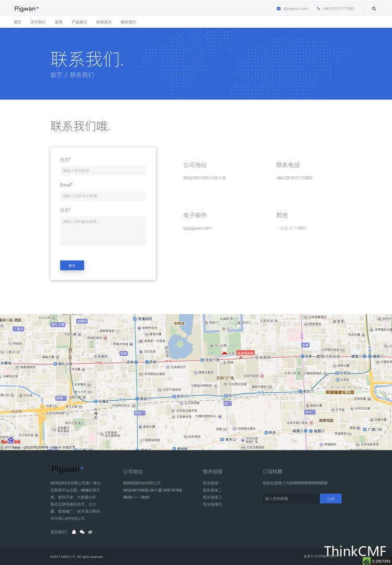
Task: Open footer link 相关链接二
Action: point(212,490)
